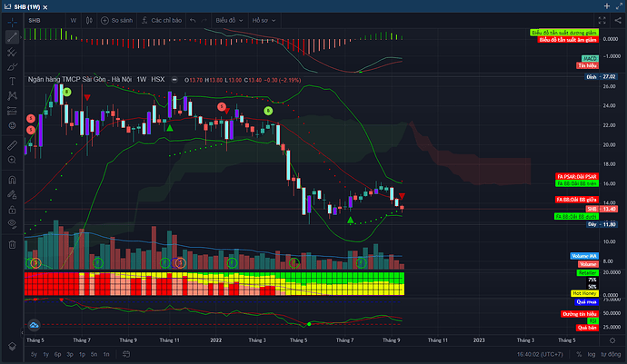Open the emoji icons tool
The image size is (627, 364).
point(12,125)
